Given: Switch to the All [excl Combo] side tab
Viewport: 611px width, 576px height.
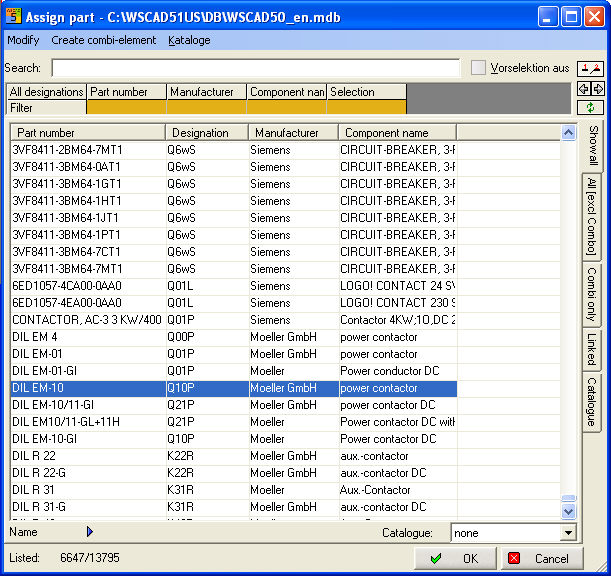Looking at the screenshot, I should coord(592,217).
